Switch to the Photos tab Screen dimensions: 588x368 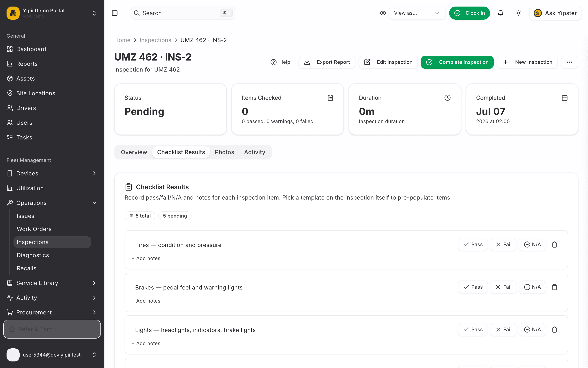225,152
